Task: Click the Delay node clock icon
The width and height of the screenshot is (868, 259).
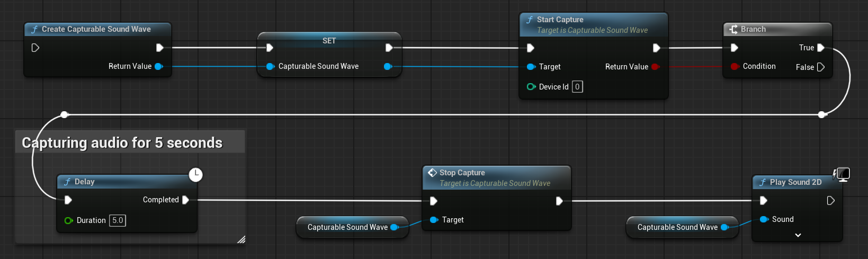Action: click(x=196, y=174)
